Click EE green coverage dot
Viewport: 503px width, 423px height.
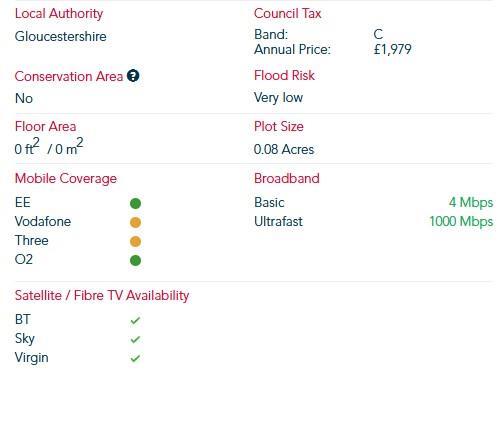135,203
